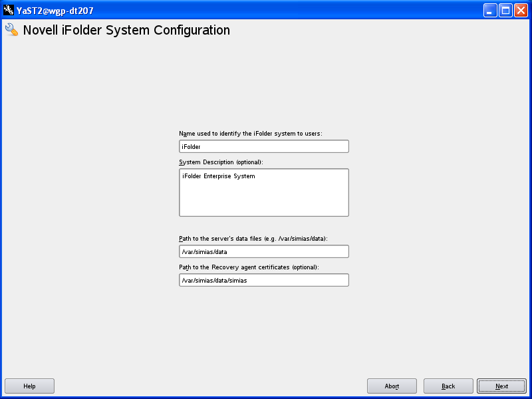Open Help for this dialog

(x=29, y=386)
